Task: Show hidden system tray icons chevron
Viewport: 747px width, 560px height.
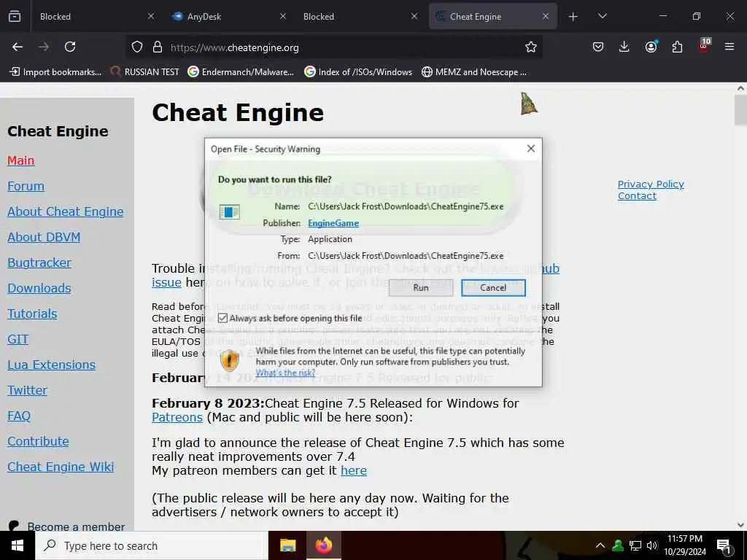Action: (x=600, y=545)
